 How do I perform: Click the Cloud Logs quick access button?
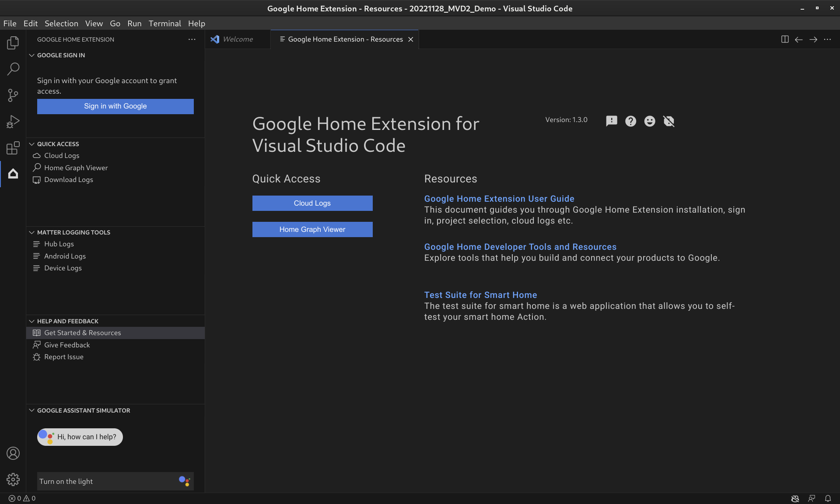coord(312,203)
